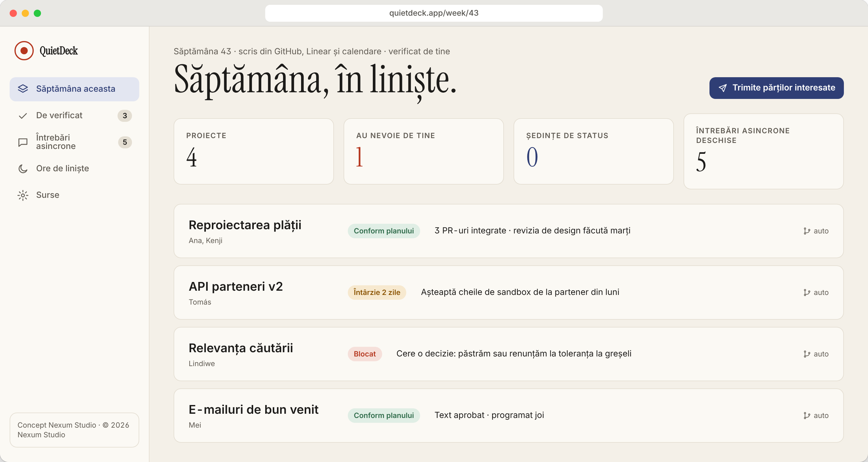Click the paper plane icon in Trimite button
Viewport: 868px width, 462px height.
pyautogui.click(x=722, y=88)
